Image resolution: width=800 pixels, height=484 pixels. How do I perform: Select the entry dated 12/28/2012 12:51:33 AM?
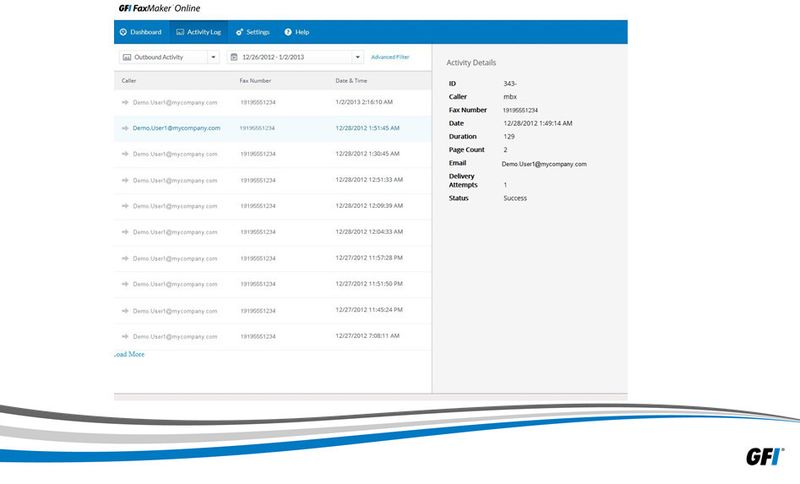(273, 180)
